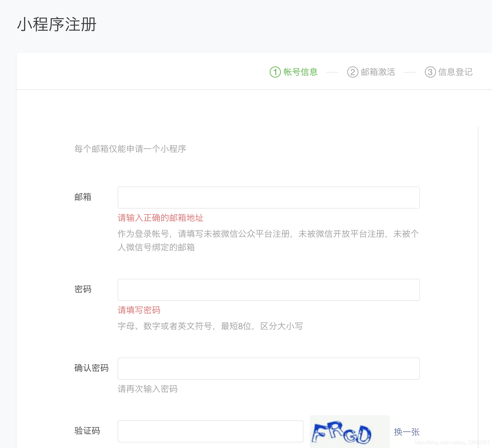The width and height of the screenshot is (492, 448).
Task: Click the circled number 2 step icon
Action: point(353,72)
